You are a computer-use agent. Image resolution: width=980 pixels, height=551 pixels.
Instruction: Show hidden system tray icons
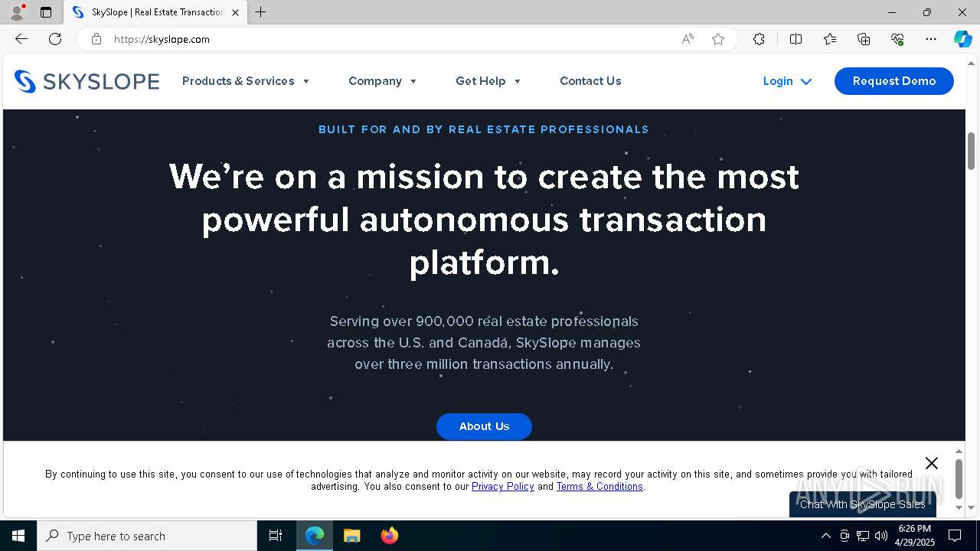(825, 536)
